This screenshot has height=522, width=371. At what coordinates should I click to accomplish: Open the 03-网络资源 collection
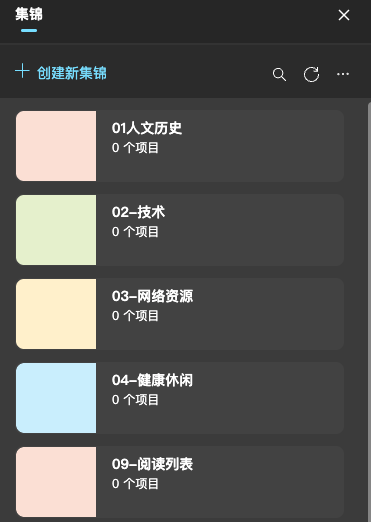click(180, 314)
